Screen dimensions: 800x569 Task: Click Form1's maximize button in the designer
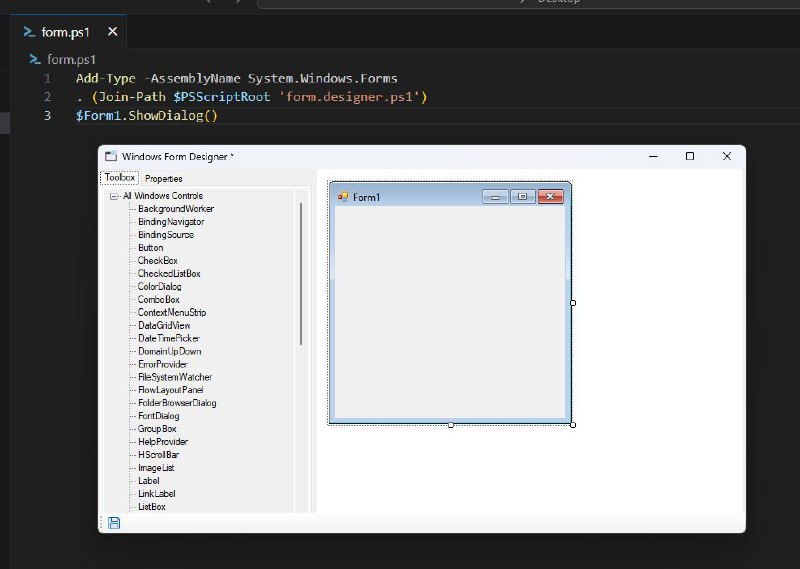click(522, 197)
